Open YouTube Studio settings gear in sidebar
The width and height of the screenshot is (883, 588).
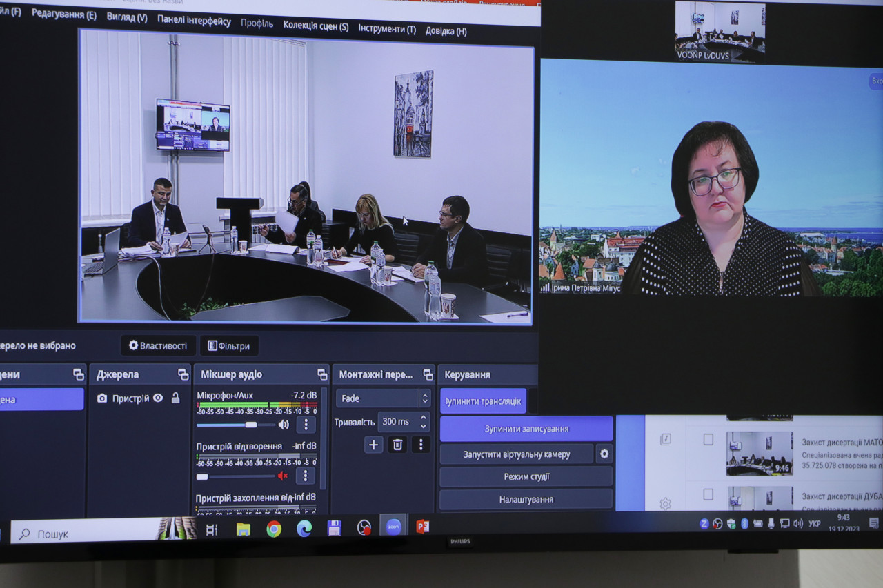[x=665, y=504]
